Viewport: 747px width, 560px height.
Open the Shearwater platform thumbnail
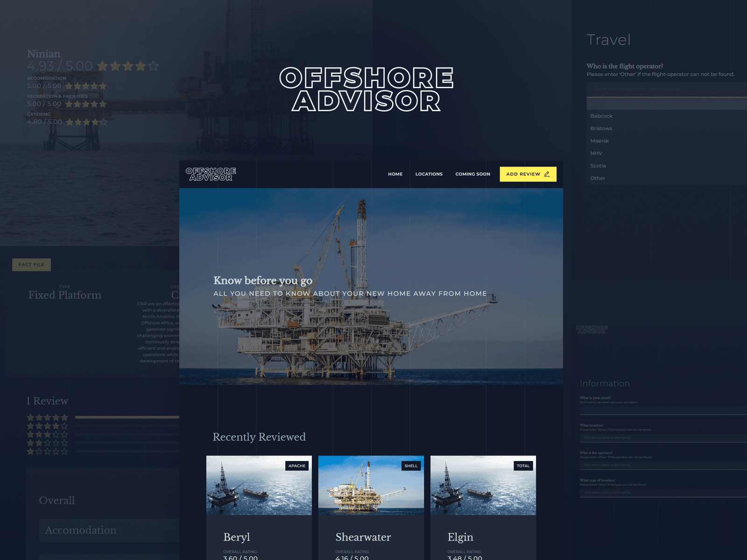click(x=371, y=485)
